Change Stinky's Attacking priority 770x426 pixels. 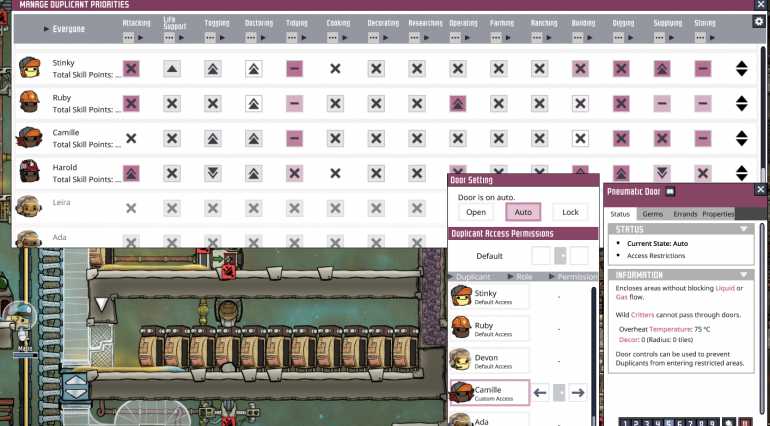[131, 69]
